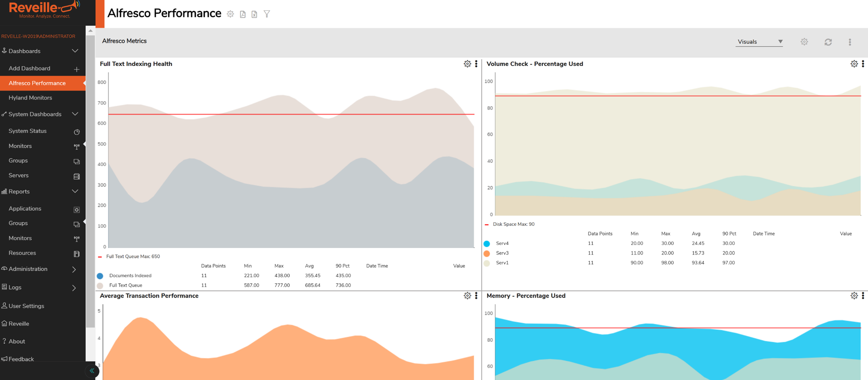This screenshot has height=380, width=868.
Task: Click Applications icon under Reports
Action: click(76, 210)
